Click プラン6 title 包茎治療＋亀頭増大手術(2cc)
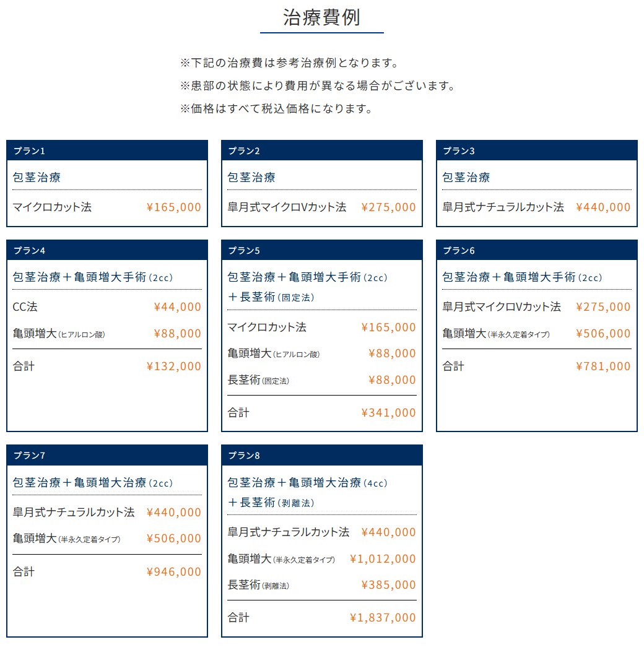644x650 pixels. tap(523, 277)
